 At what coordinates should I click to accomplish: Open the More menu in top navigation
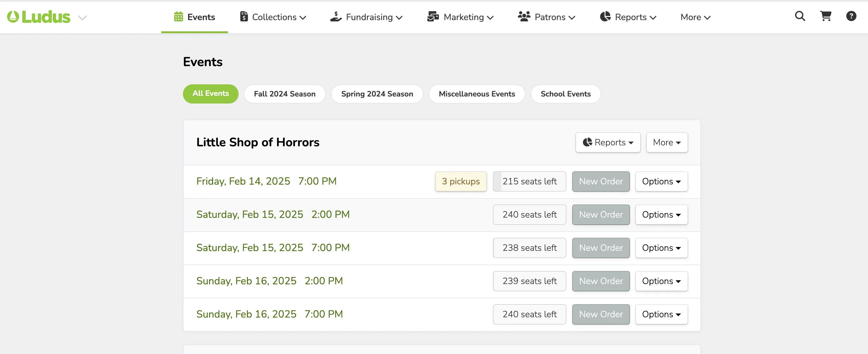click(x=696, y=17)
